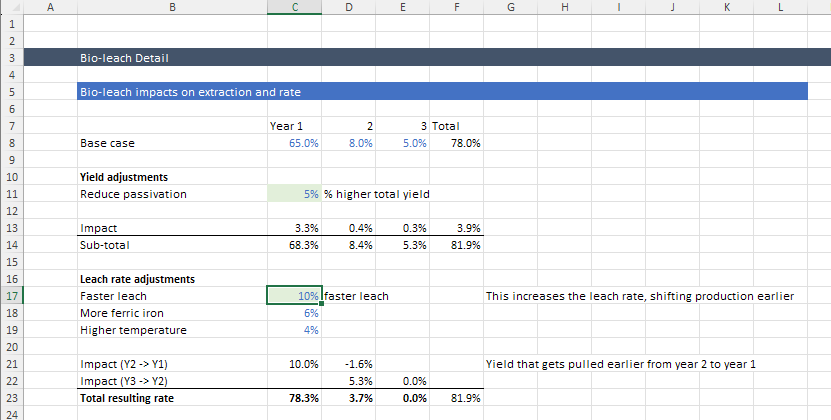Select the Sub-total 68.3% cell
The image size is (831, 420).
pyautogui.click(x=295, y=245)
